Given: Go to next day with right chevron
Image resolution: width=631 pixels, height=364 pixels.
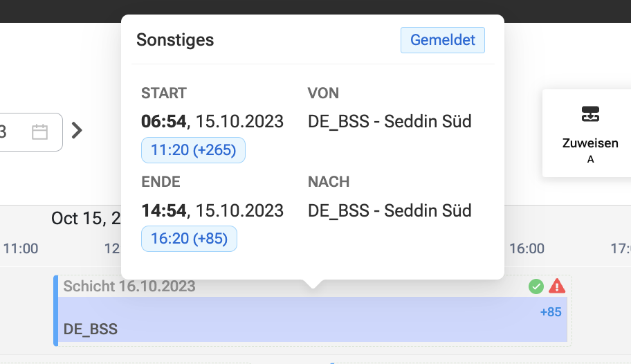Looking at the screenshot, I should tap(77, 131).
